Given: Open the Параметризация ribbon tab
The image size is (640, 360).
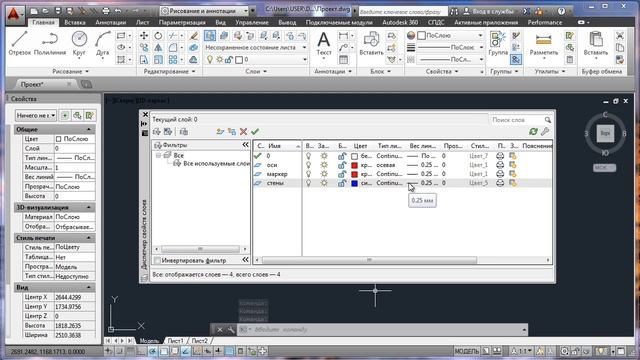Looking at the screenshot, I should 182,22.
